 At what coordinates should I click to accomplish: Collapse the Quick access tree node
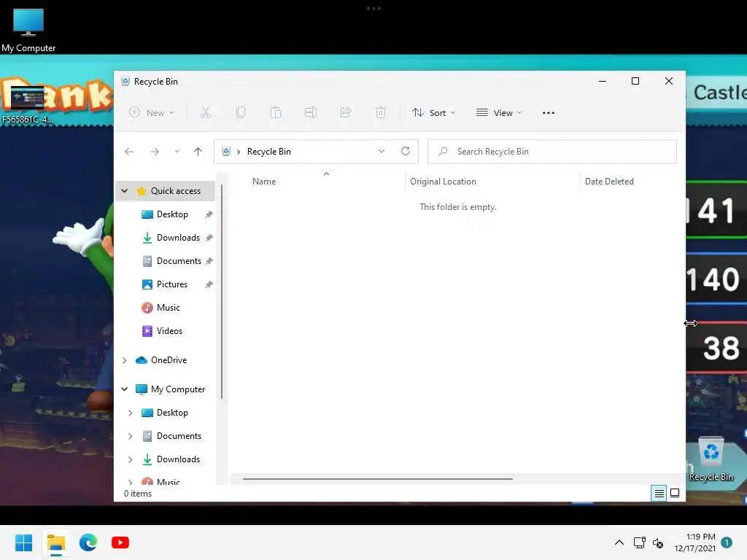[124, 191]
